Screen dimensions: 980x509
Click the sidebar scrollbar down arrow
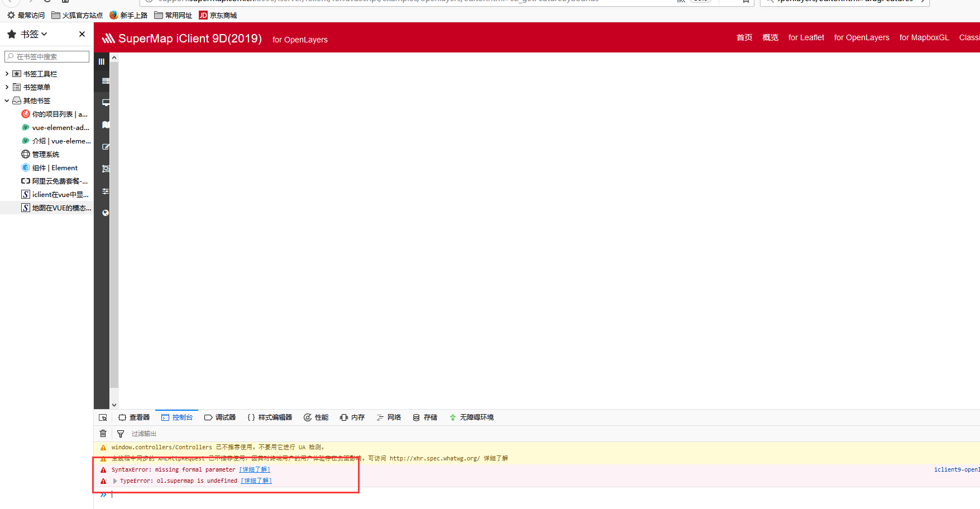click(114, 405)
